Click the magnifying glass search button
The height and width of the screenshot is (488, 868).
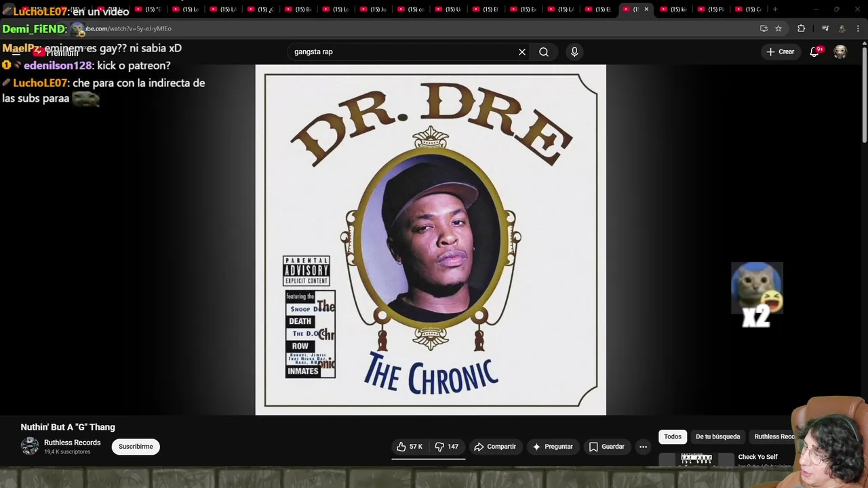pyautogui.click(x=544, y=52)
